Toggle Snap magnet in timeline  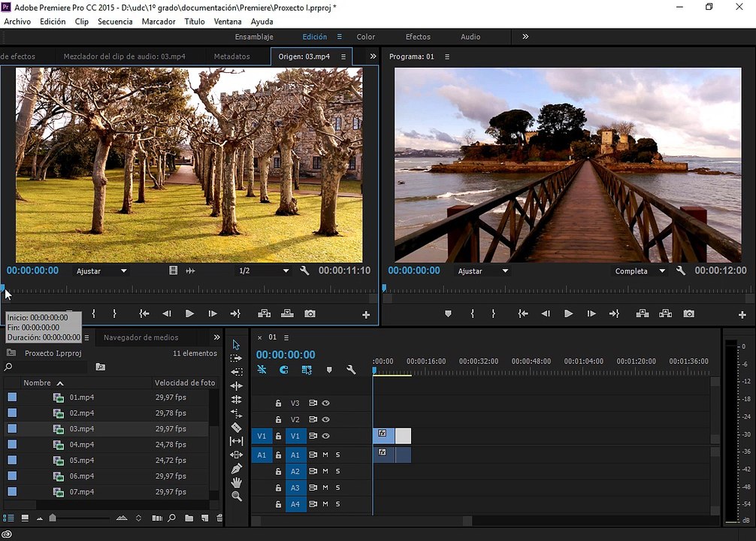tap(284, 370)
